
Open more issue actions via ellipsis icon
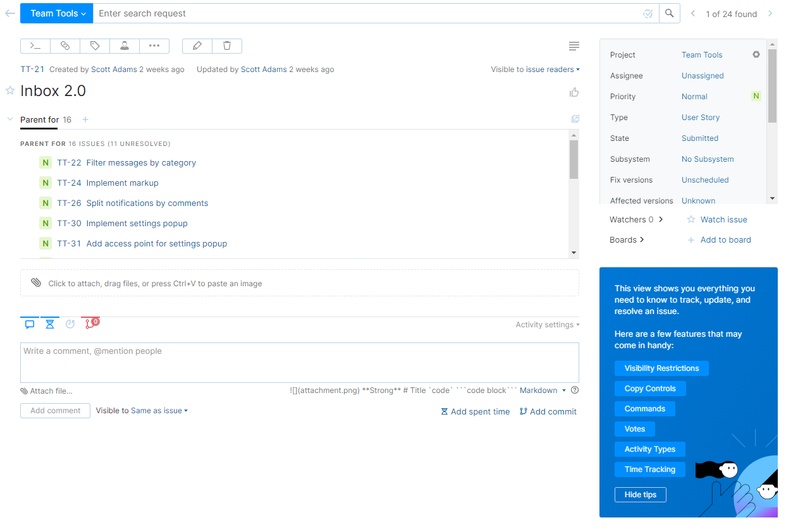[x=154, y=45]
